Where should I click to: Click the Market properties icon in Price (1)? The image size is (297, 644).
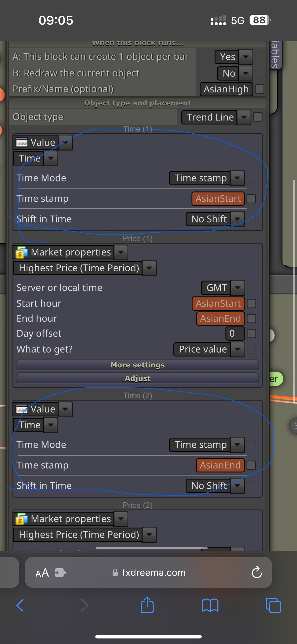[x=22, y=252]
